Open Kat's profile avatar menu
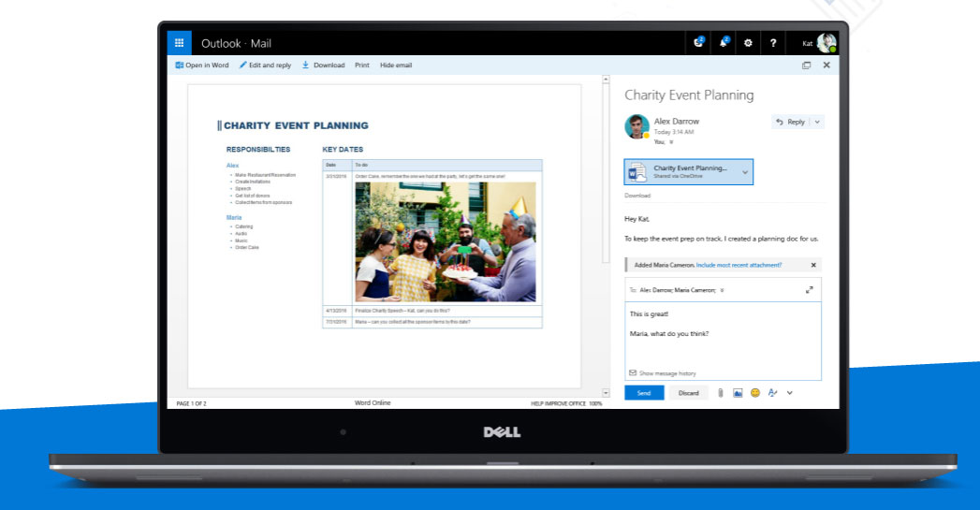The image size is (980, 510). [826, 42]
